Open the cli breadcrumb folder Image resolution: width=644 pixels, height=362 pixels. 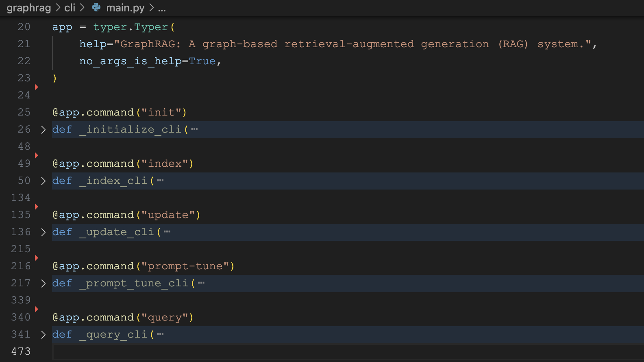pos(70,8)
